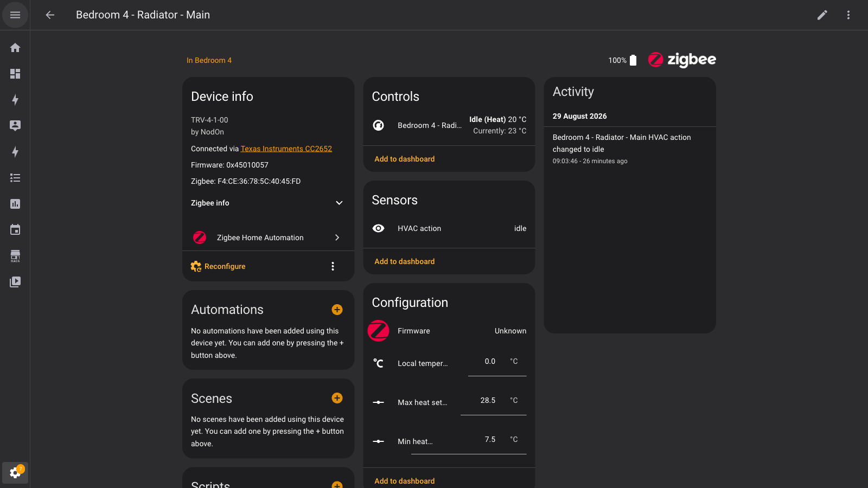
Task: Click the Local temperature °C icon
Action: [x=379, y=363]
